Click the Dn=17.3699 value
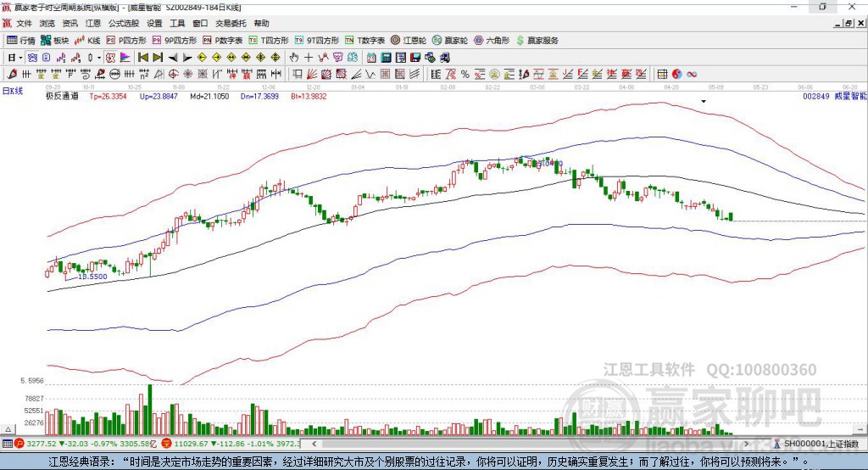 [x=259, y=96]
